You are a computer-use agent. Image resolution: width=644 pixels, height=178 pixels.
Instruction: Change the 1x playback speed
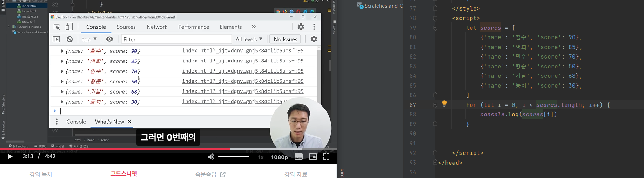click(x=261, y=157)
